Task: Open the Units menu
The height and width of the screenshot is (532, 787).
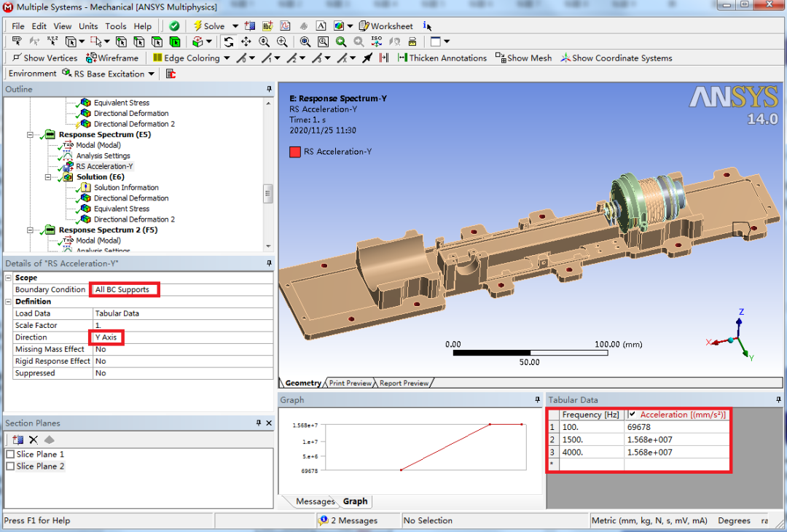Action: [87, 26]
